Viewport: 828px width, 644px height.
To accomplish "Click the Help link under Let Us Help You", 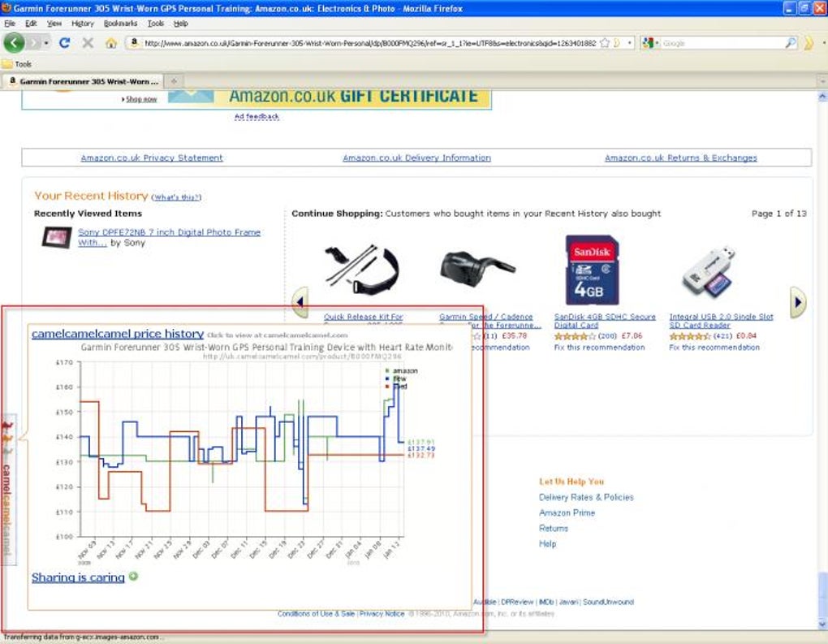I will pyautogui.click(x=547, y=543).
